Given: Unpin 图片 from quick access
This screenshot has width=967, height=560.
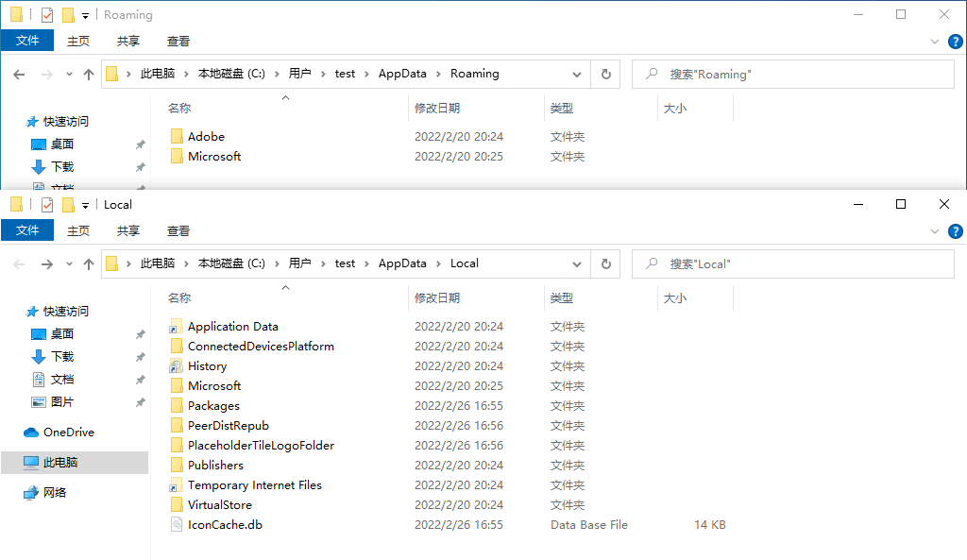Looking at the screenshot, I should point(141,400).
